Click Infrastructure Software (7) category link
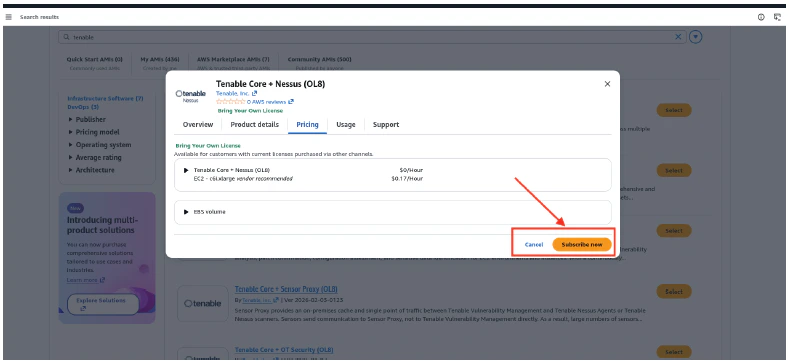The image size is (789, 361). (105, 98)
